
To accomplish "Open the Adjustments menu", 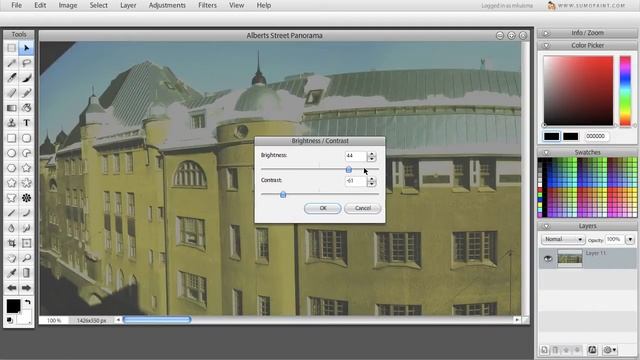I will (x=167, y=5).
